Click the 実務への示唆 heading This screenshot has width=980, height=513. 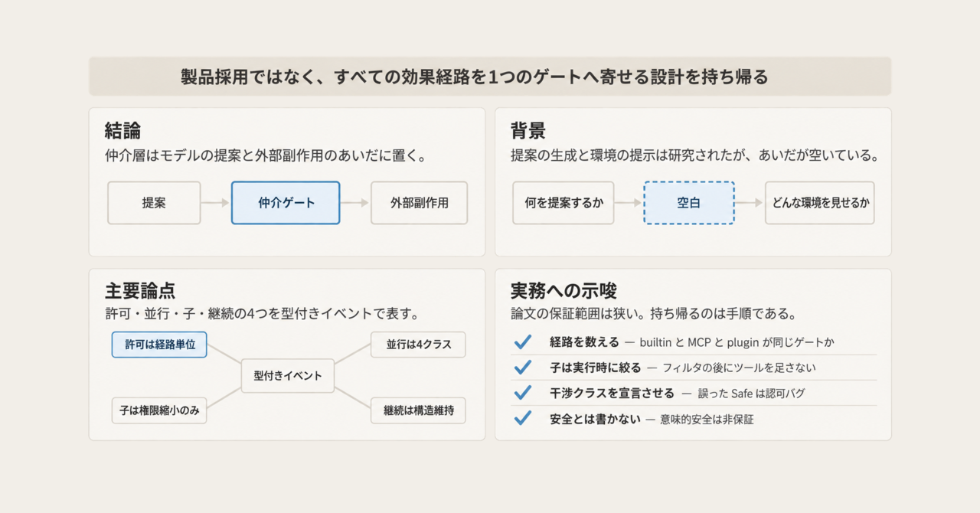click(564, 291)
